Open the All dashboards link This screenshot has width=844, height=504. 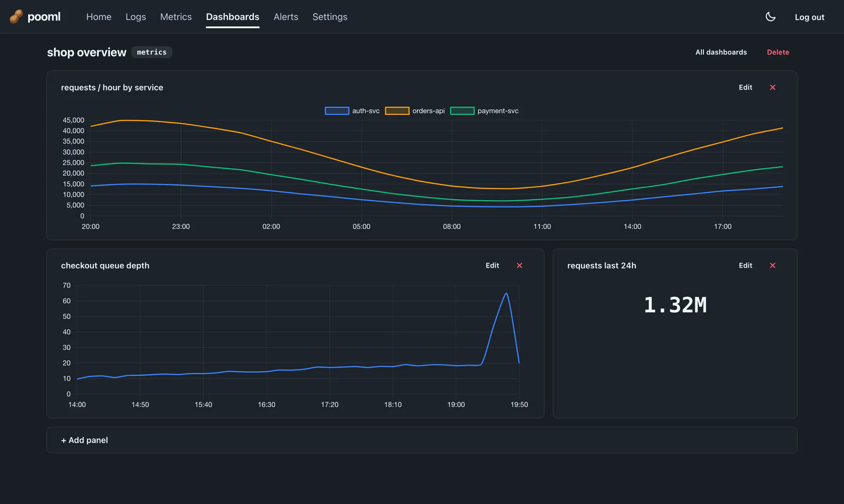(x=721, y=53)
